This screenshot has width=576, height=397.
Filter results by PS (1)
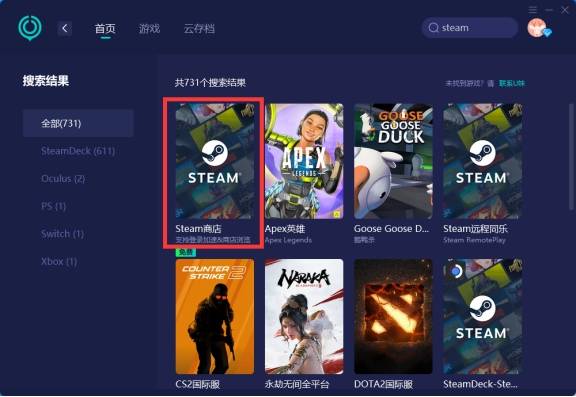click(54, 206)
